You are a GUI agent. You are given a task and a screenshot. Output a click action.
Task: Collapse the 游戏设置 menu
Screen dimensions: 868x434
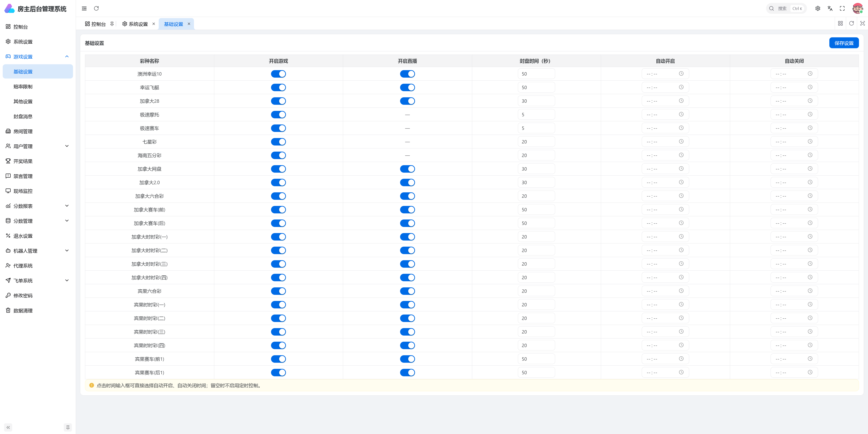[x=38, y=57]
